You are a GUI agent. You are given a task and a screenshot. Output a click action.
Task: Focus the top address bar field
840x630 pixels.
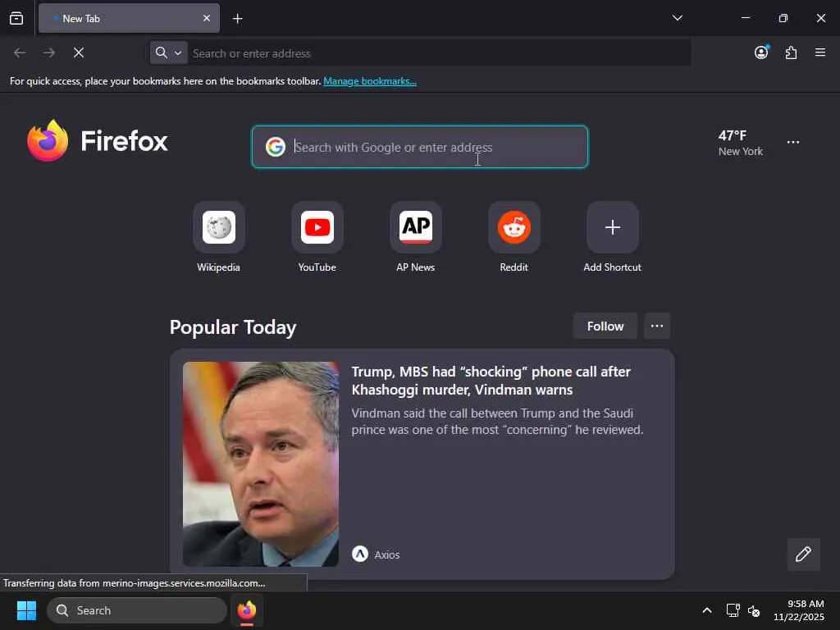pyautogui.click(x=440, y=53)
